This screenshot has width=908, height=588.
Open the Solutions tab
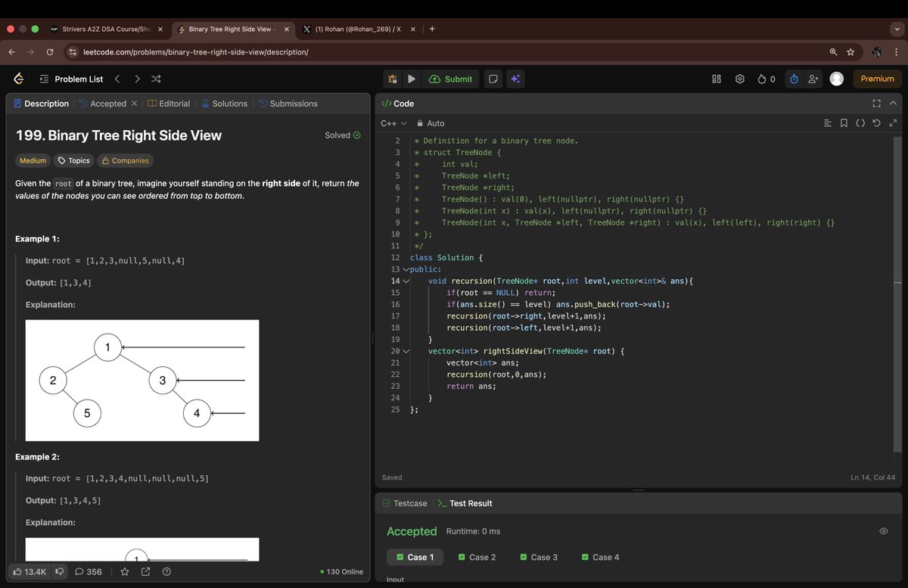(x=224, y=104)
